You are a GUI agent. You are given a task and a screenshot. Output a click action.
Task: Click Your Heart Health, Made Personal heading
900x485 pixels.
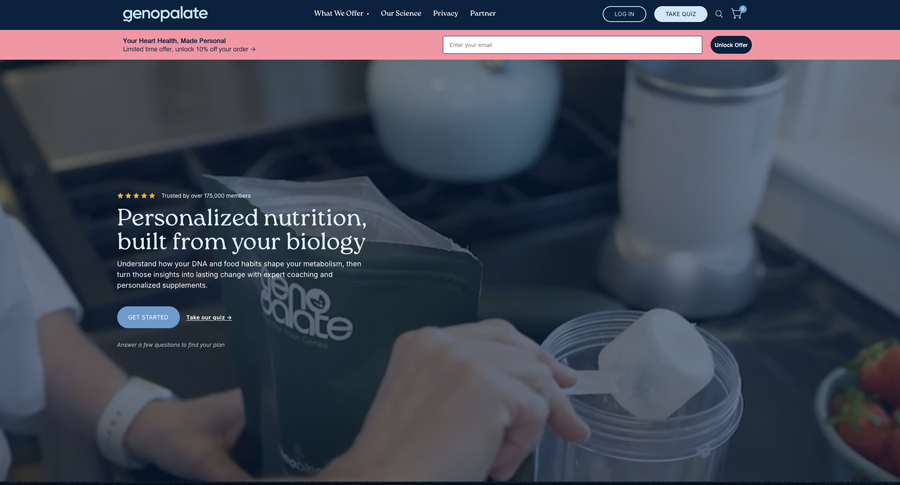pos(174,41)
